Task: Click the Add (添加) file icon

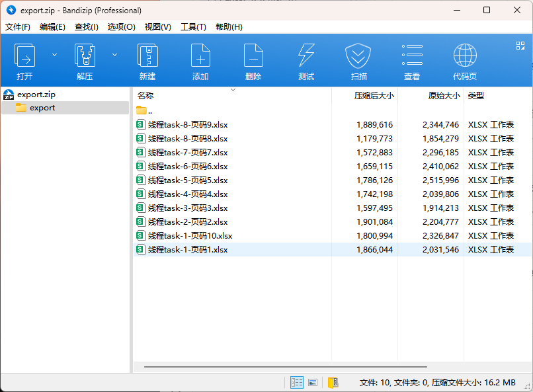Action: 200,56
